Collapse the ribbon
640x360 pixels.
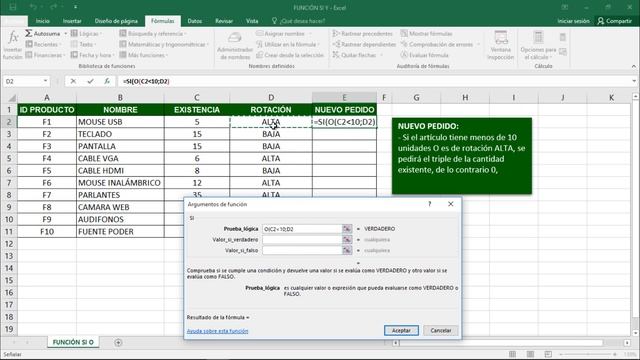coord(633,66)
